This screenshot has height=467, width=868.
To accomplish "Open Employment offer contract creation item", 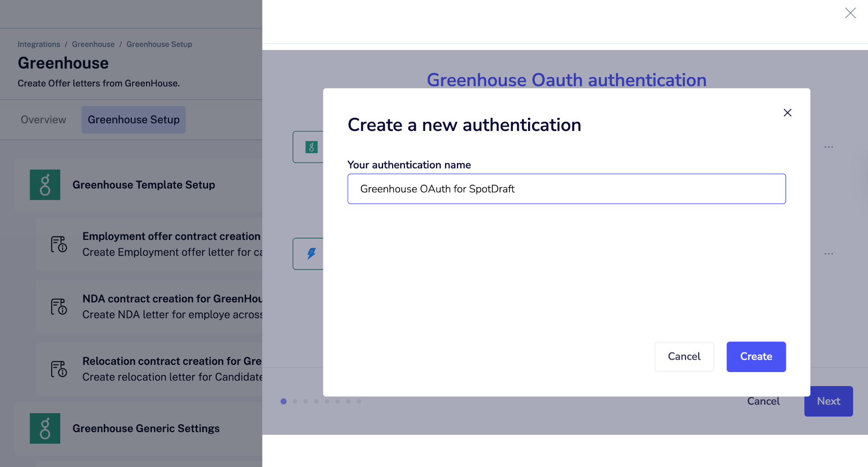I will tap(149, 244).
